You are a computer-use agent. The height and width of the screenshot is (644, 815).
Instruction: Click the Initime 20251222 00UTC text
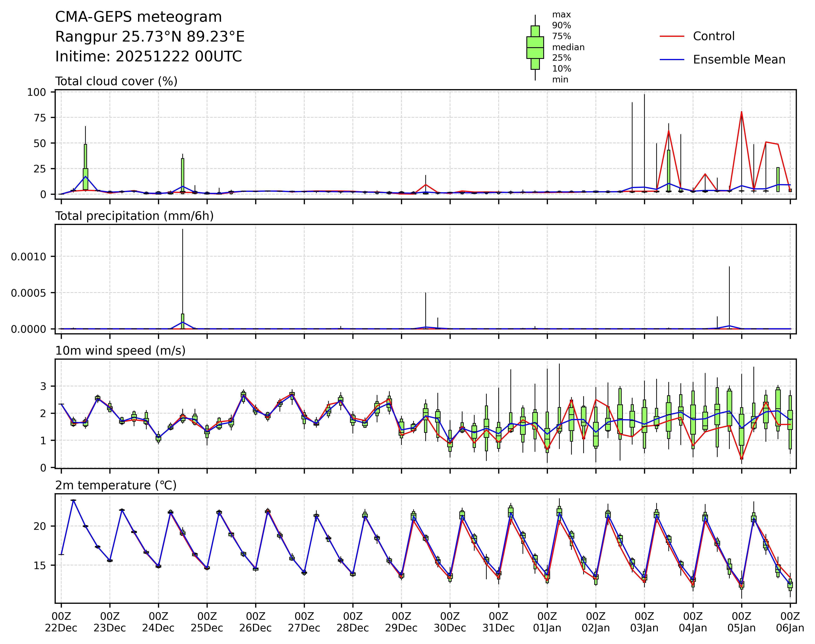pyautogui.click(x=148, y=56)
